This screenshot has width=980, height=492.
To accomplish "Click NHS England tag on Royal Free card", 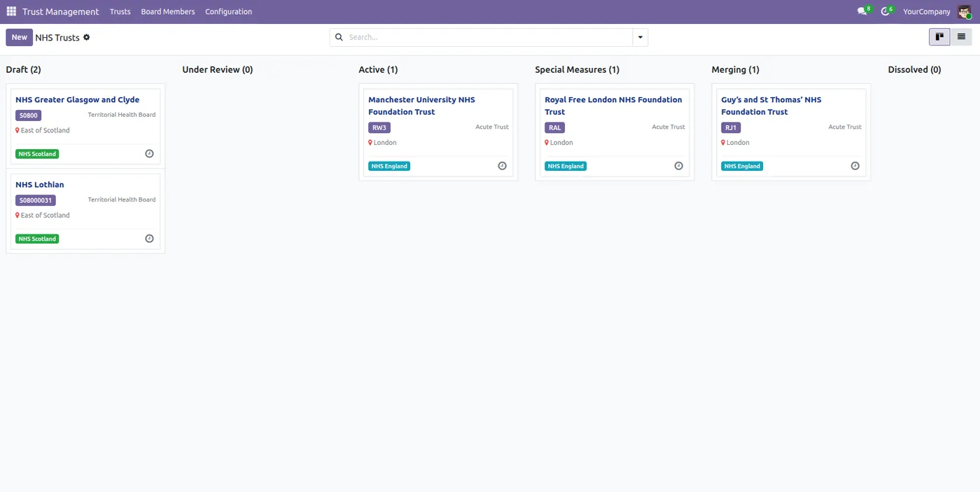I will [x=566, y=166].
